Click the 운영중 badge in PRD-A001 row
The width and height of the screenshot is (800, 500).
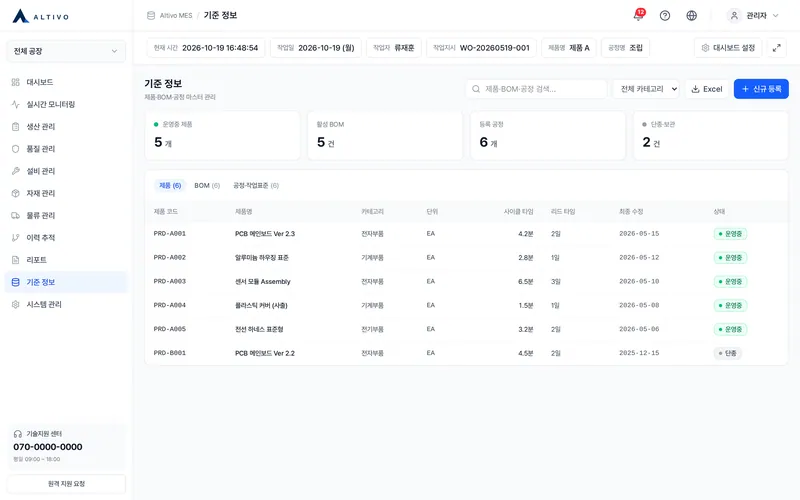[x=730, y=234]
